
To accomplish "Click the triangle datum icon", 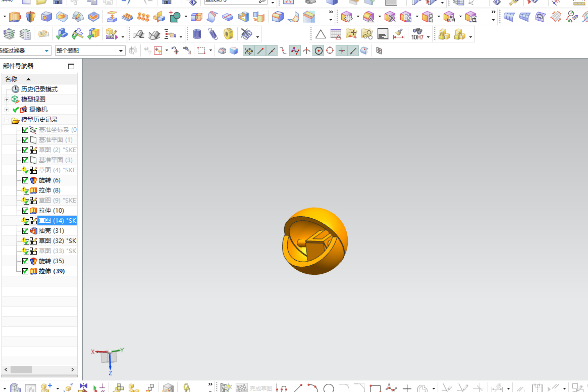I will tap(320, 34).
